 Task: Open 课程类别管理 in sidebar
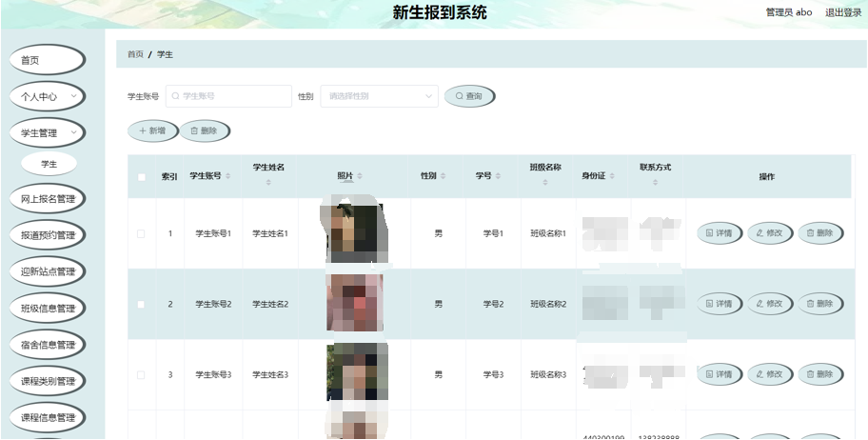pyautogui.click(x=47, y=381)
